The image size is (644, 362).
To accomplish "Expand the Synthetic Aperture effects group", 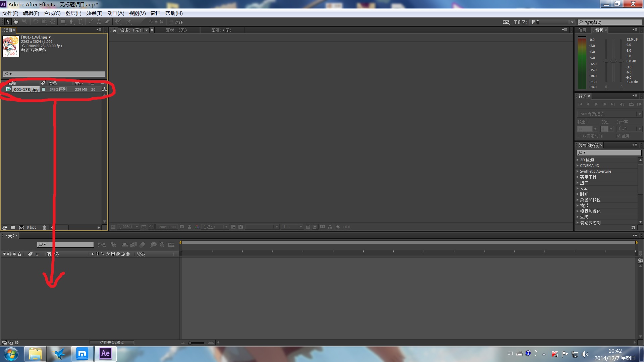I will click(x=578, y=171).
